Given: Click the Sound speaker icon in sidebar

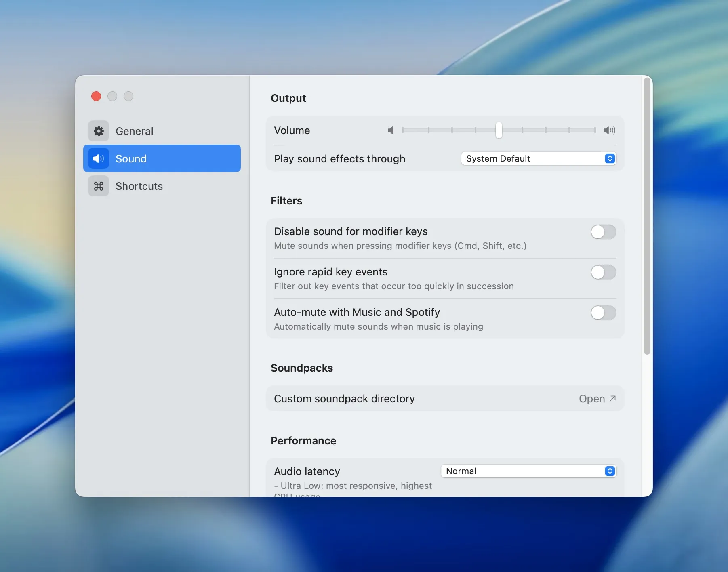Looking at the screenshot, I should pyautogui.click(x=99, y=158).
